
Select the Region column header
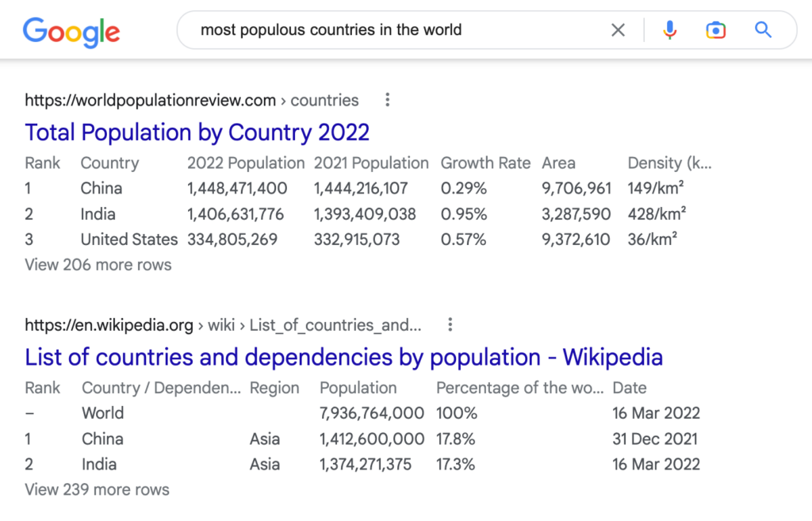click(274, 388)
